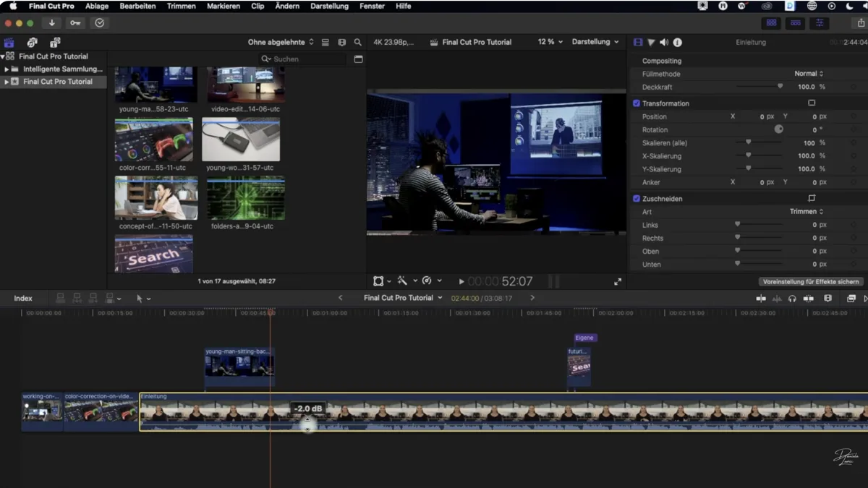Click the share export icon

tap(861, 23)
